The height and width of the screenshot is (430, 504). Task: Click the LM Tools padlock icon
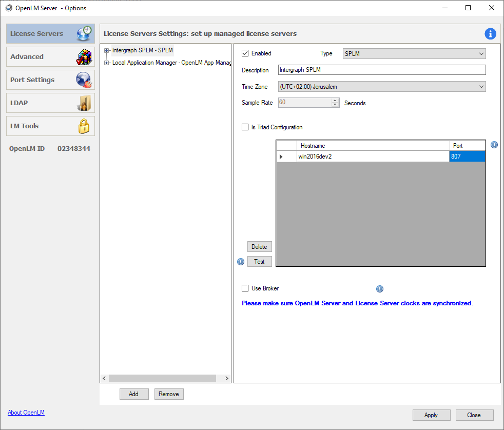point(83,126)
